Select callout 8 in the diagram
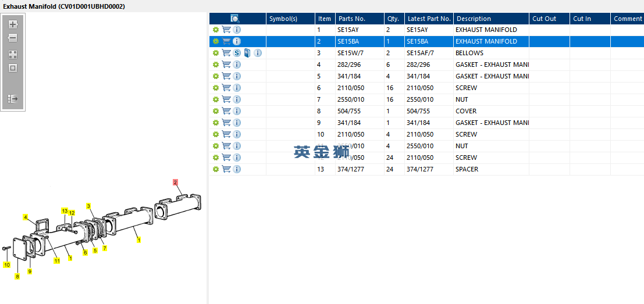The height and width of the screenshot is (304, 644). click(17, 277)
